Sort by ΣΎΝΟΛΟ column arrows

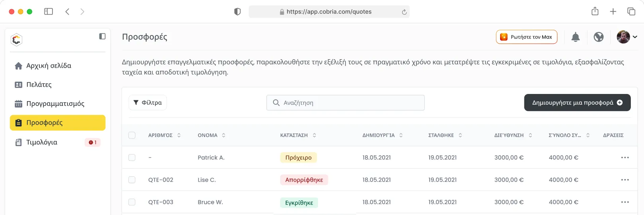[x=588, y=135]
